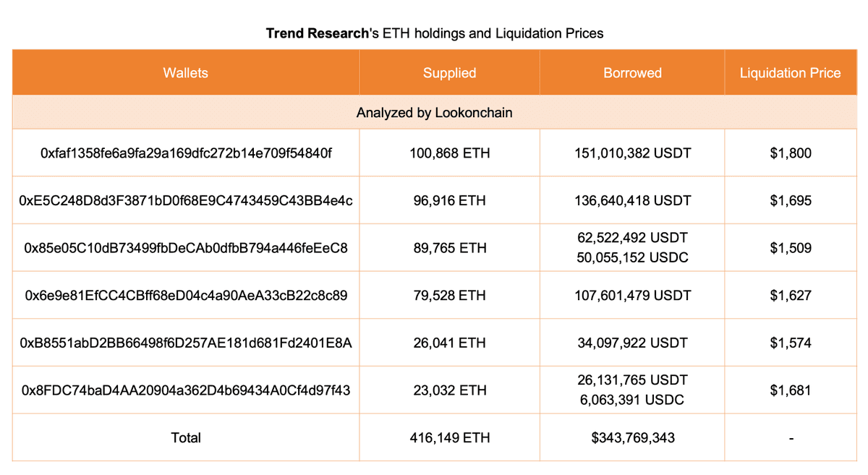Click the 50,055,152 USDC borrowed value
Image resolution: width=868 pixels, height=475 pixels.
(632, 258)
